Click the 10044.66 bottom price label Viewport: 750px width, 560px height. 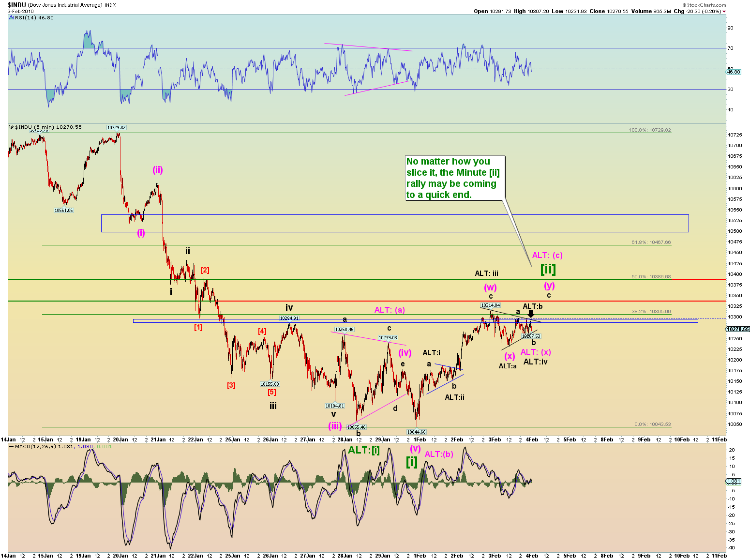[x=416, y=432]
